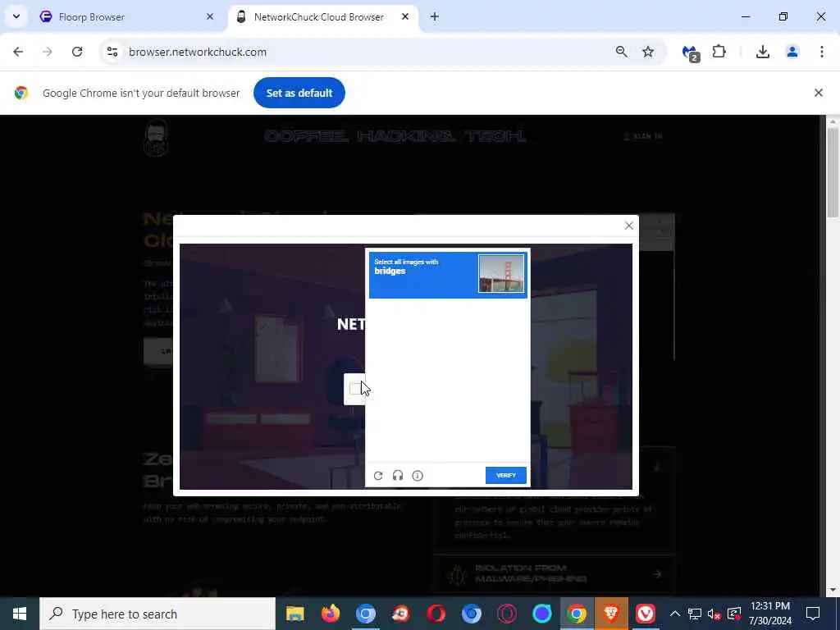Tick the captcha checkbox
The image size is (840, 630).
point(355,389)
